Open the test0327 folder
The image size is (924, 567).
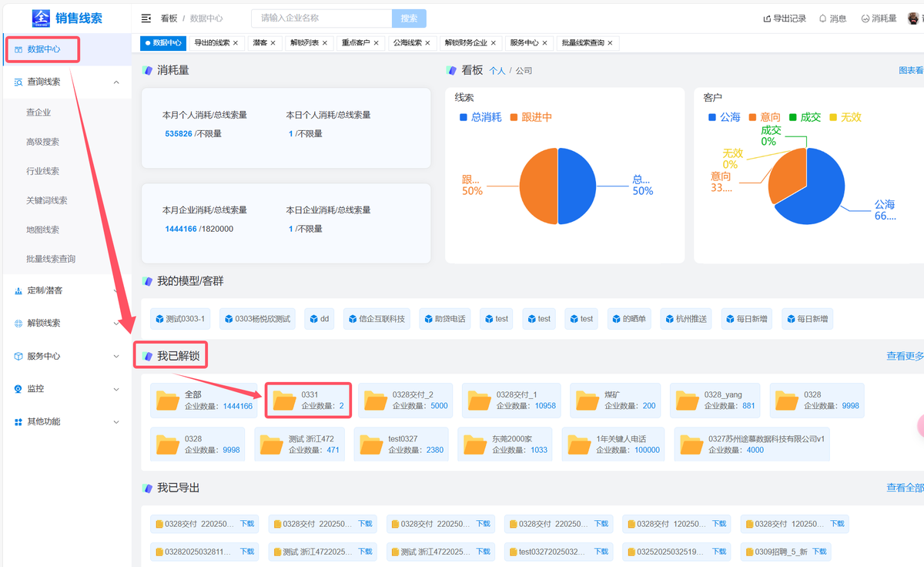[402, 445]
